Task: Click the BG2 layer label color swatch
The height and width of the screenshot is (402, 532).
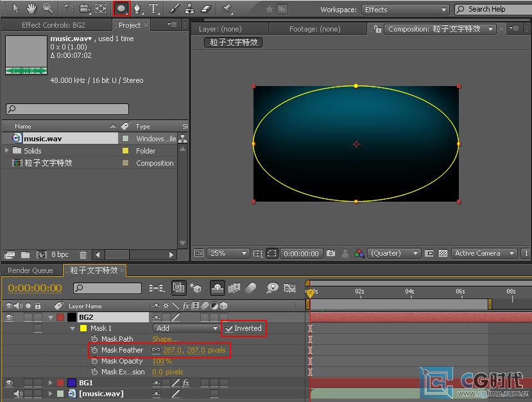Action: pyautogui.click(x=60, y=317)
